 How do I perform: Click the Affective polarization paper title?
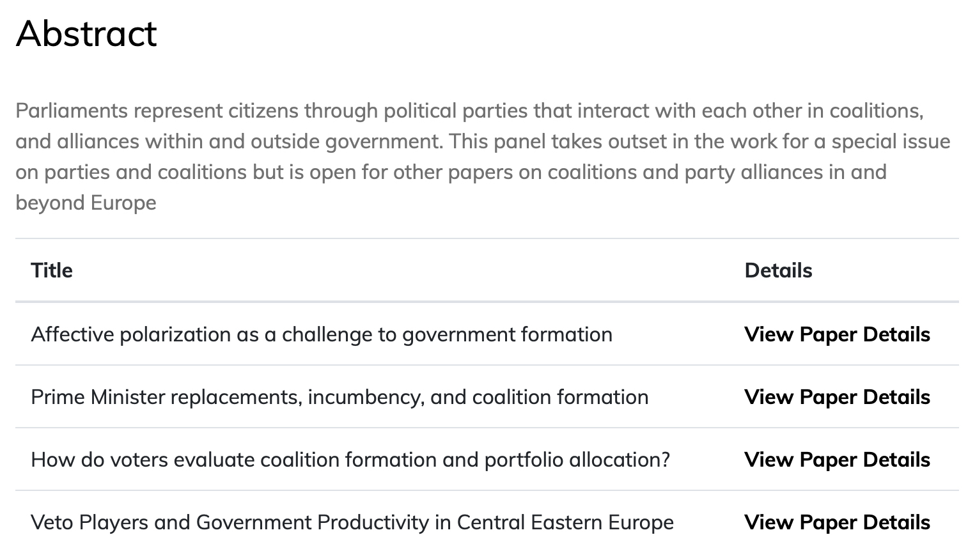point(321,334)
